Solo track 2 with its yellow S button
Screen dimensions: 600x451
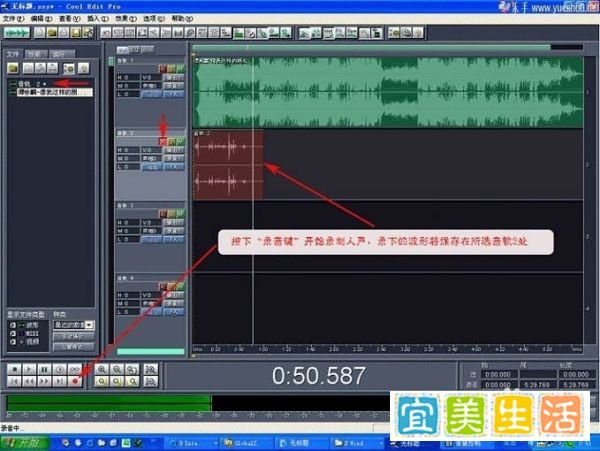click(x=172, y=142)
